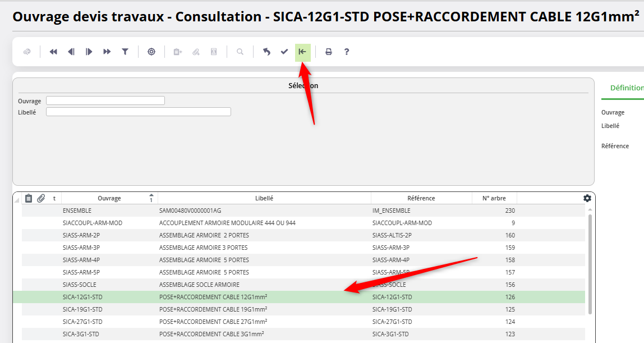Click the paperclip column header icon

(x=41, y=198)
